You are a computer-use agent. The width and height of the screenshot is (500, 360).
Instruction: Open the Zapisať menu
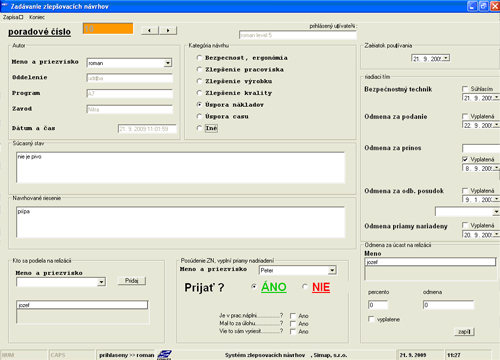pyautogui.click(x=13, y=17)
